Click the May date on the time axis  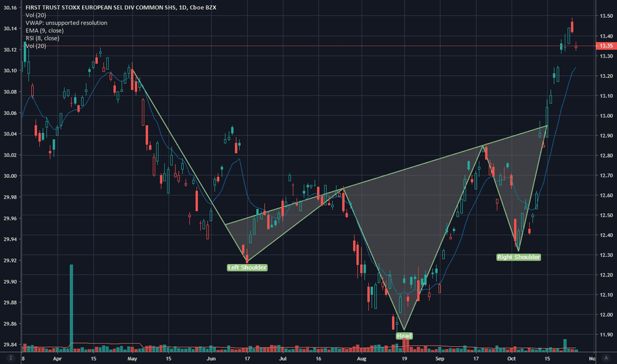click(x=132, y=359)
